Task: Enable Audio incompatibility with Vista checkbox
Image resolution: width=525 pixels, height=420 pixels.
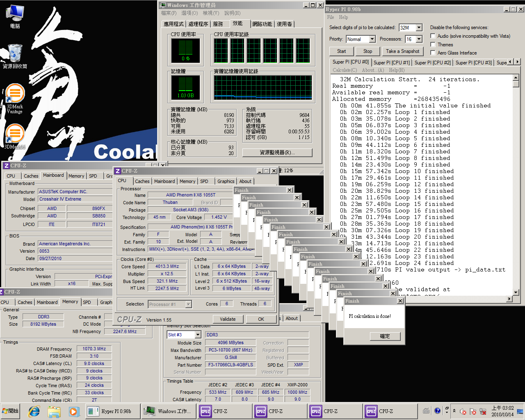Action: pyautogui.click(x=433, y=36)
